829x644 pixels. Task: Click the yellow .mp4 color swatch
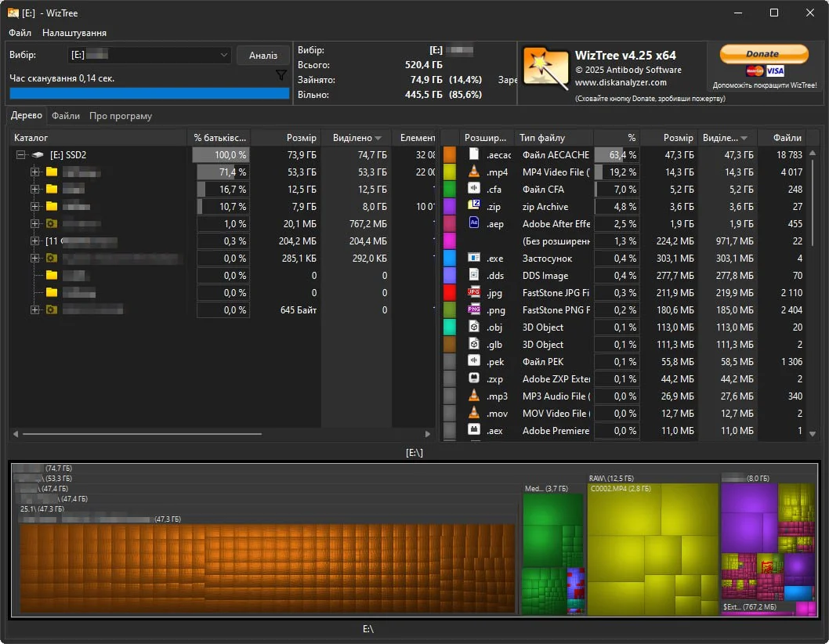(450, 172)
